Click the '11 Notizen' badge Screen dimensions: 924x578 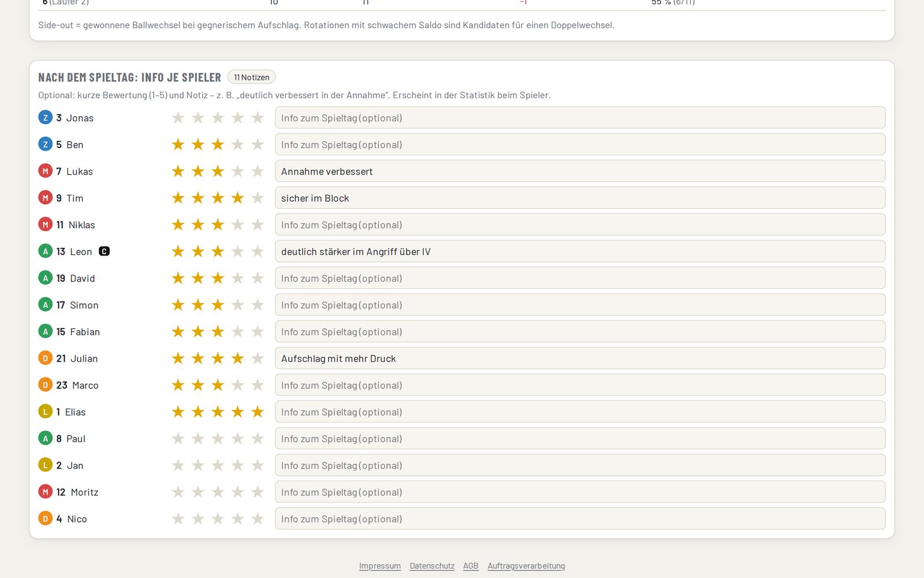tap(251, 77)
